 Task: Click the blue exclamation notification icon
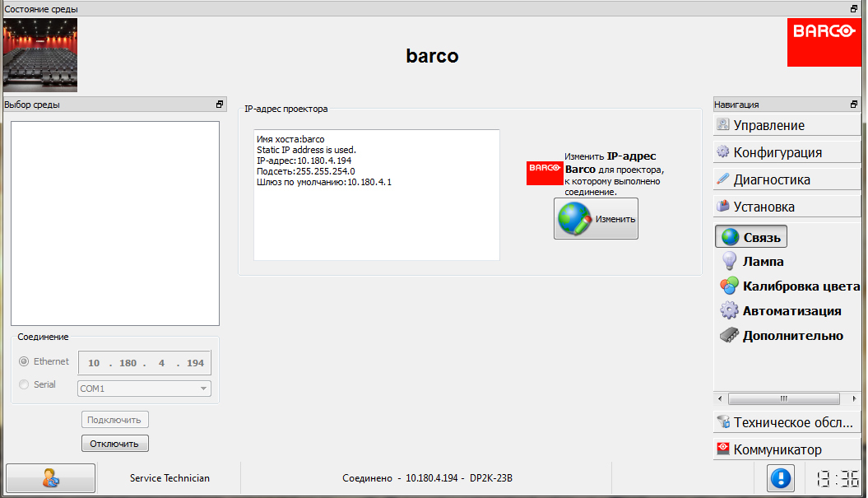[x=781, y=478]
